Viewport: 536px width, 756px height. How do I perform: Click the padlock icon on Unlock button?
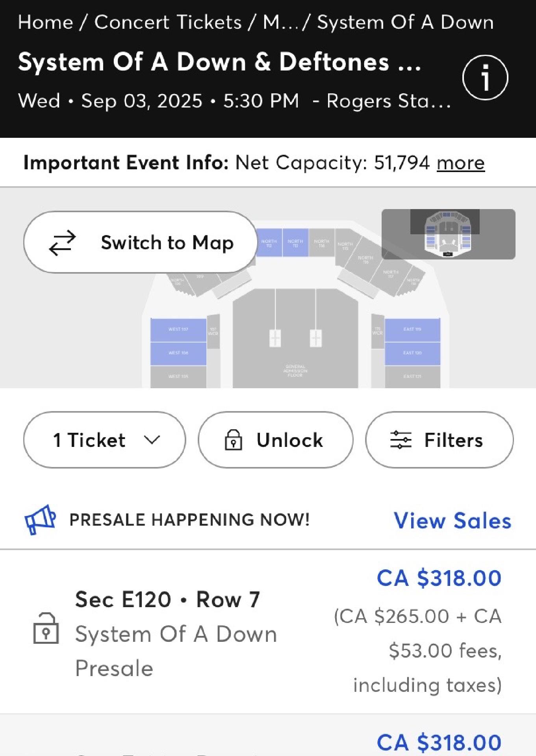(233, 440)
